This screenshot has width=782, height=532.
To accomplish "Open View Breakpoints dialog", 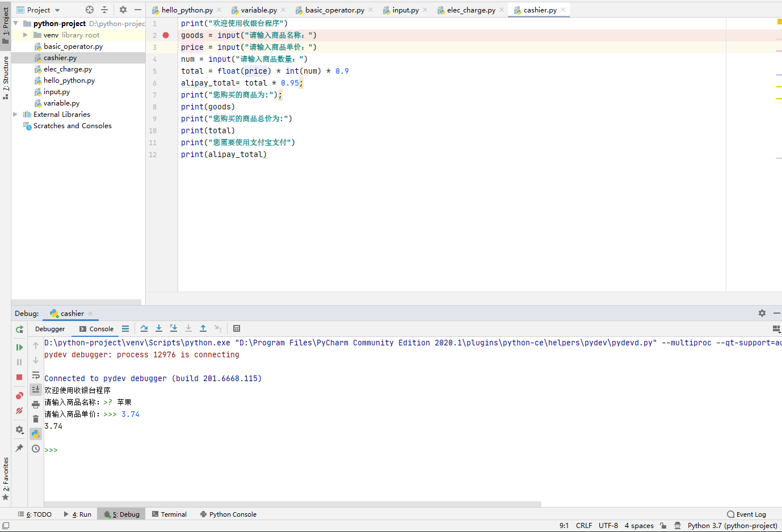I will [x=19, y=396].
